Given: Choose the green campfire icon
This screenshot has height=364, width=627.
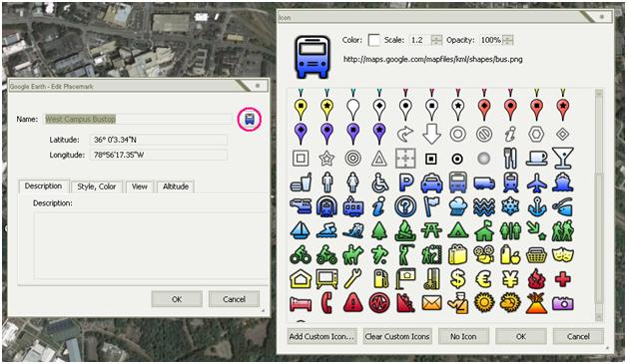Looking at the screenshot, I should 405,231.
